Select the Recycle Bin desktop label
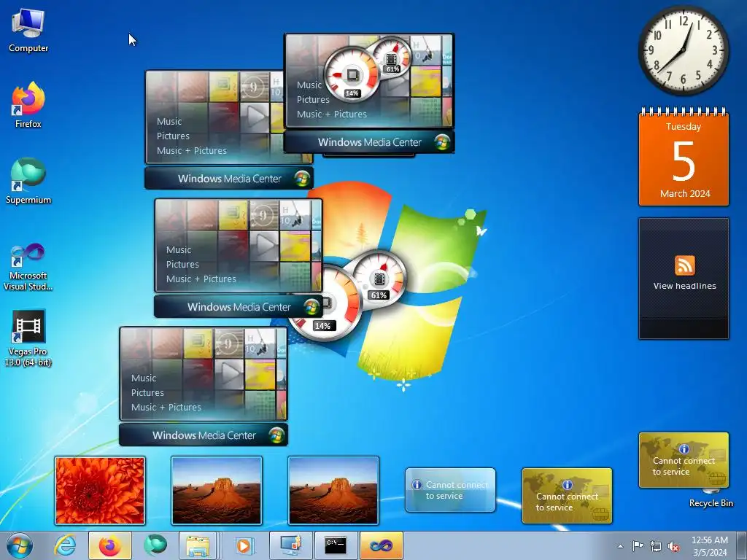Screen dimensions: 747x560 click(x=711, y=503)
